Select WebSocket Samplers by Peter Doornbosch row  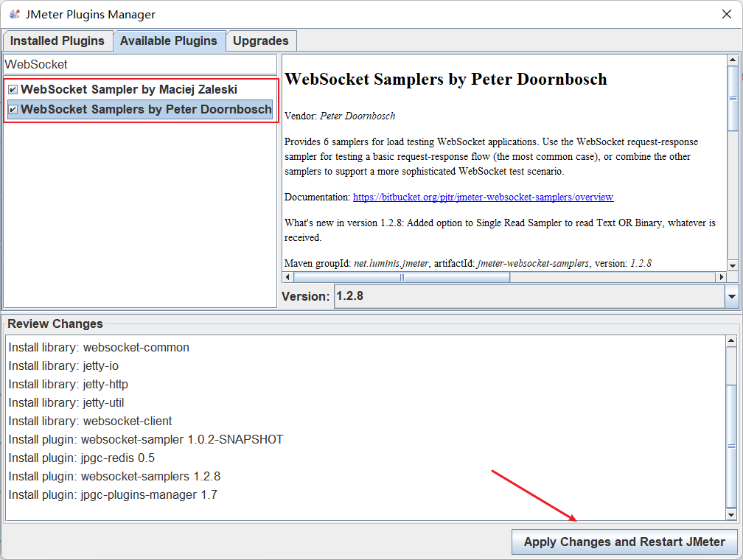pyautogui.click(x=140, y=110)
